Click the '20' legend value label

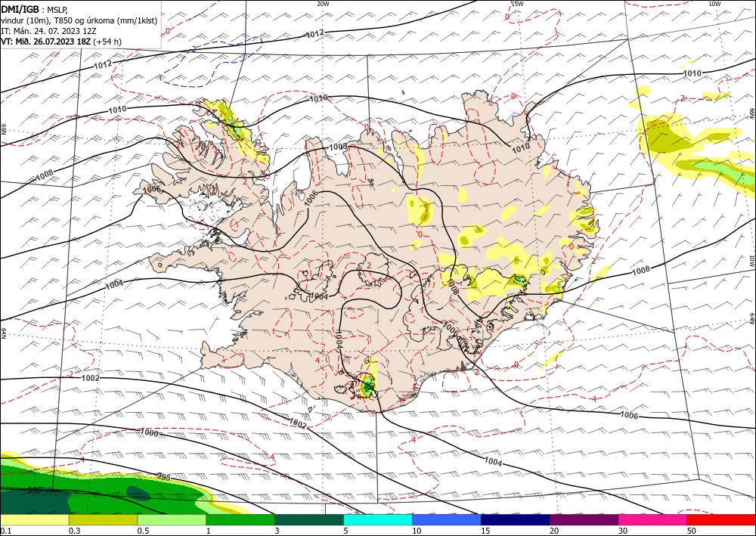coord(554,531)
